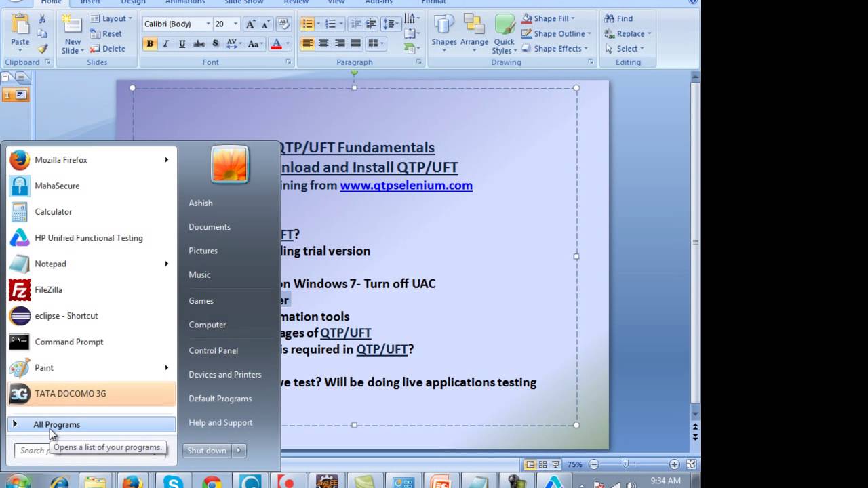Click the Shut down button
The width and height of the screenshot is (868, 488).
click(207, 451)
